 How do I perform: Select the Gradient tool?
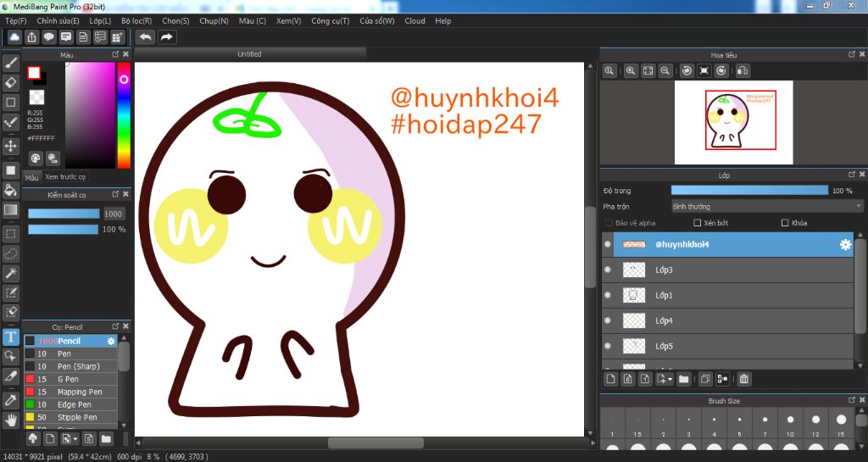point(10,209)
